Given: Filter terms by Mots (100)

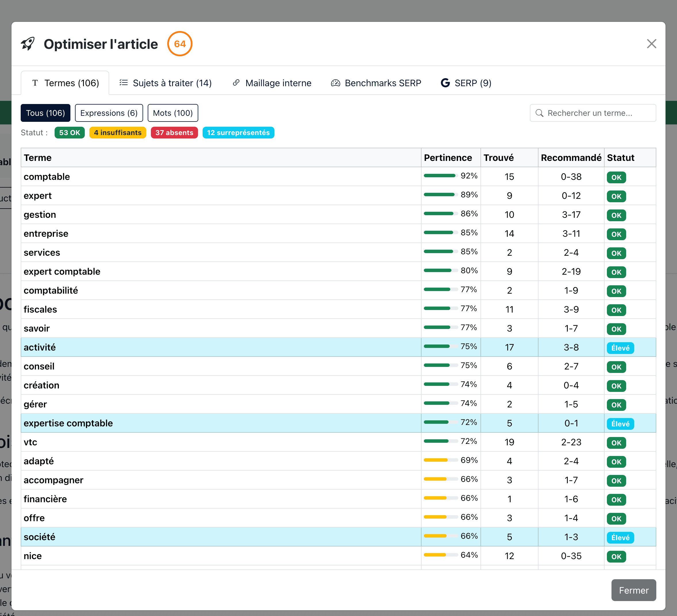Looking at the screenshot, I should (173, 113).
